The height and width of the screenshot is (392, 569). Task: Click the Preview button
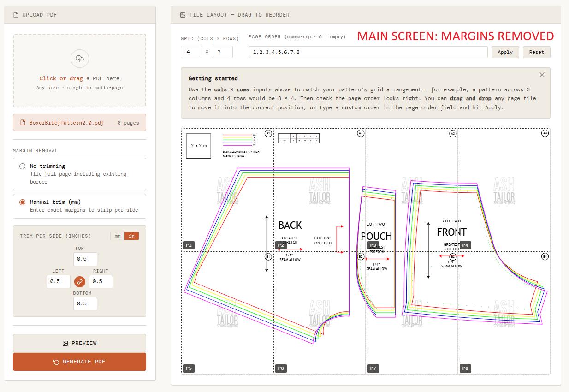(79, 343)
